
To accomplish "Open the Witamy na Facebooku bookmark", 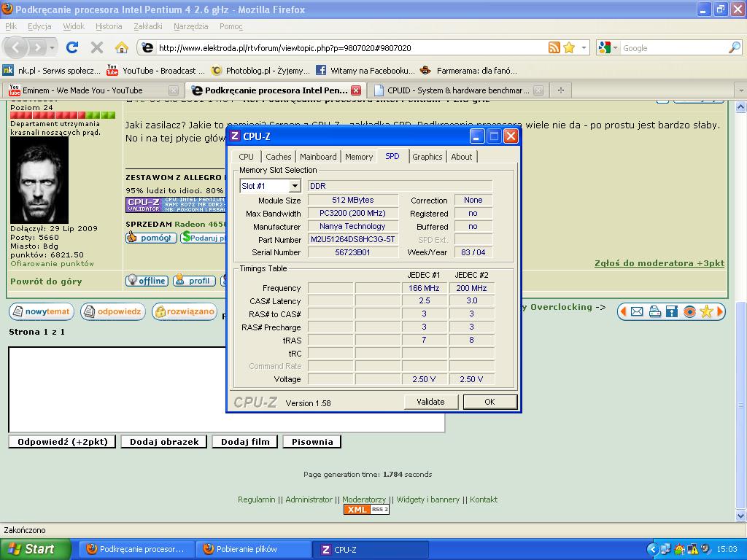I will coord(365,71).
